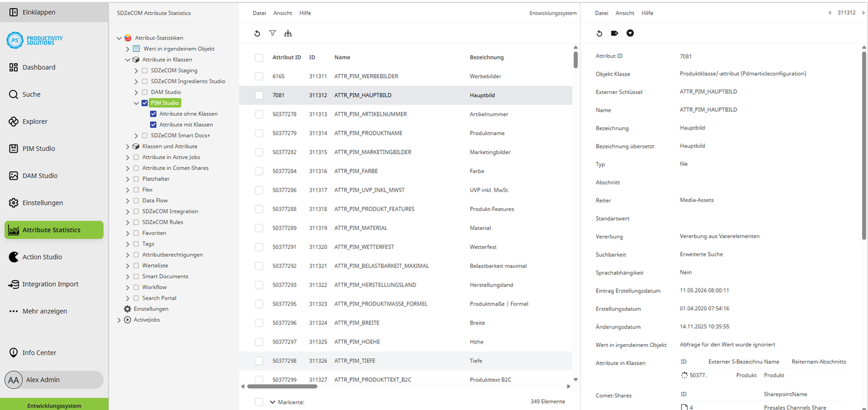Open the filter funnel in list toolbar
Viewport: 868px width, 410px height.
[x=273, y=33]
